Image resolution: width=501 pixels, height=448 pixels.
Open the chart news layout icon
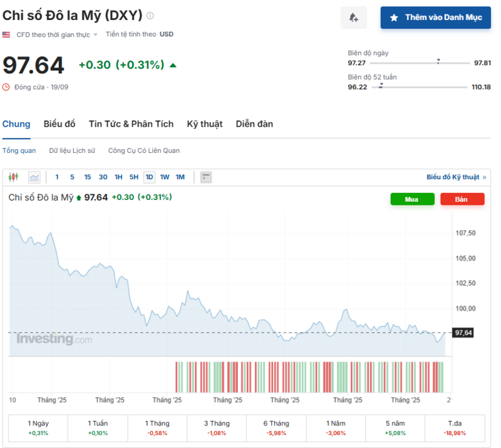click(205, 177)
